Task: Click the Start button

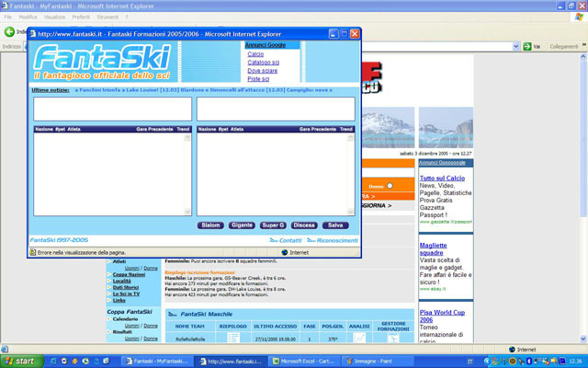Action: [x=21, y=362]
